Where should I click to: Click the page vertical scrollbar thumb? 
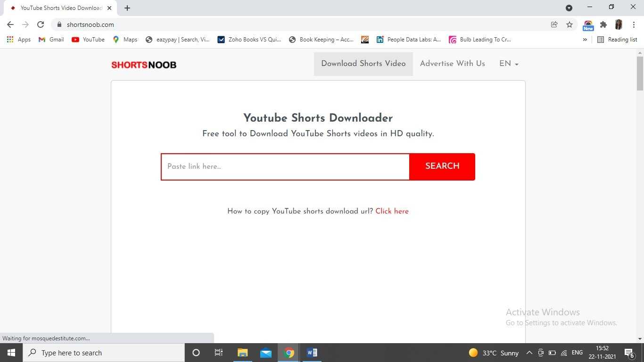pos(640,73)
